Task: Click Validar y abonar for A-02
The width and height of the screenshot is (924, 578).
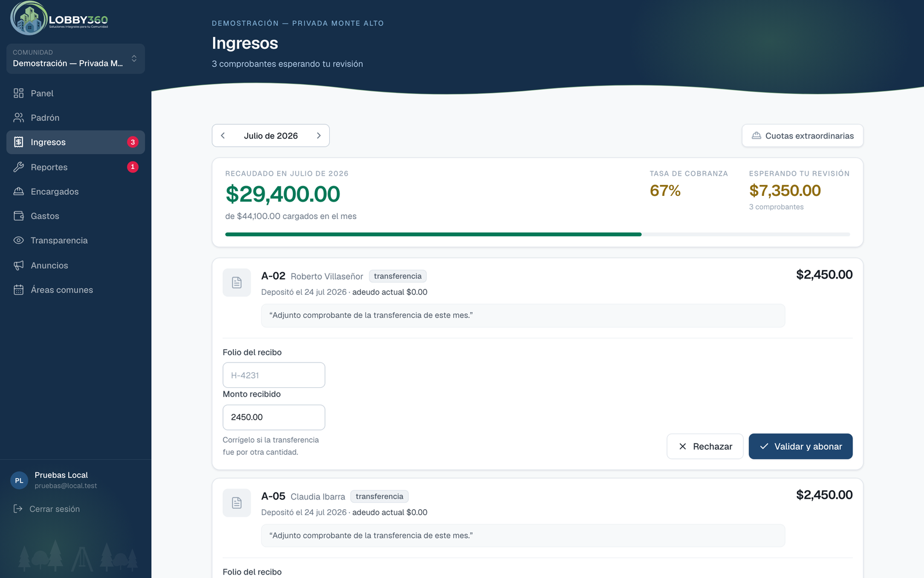Action: pos(800,446)
